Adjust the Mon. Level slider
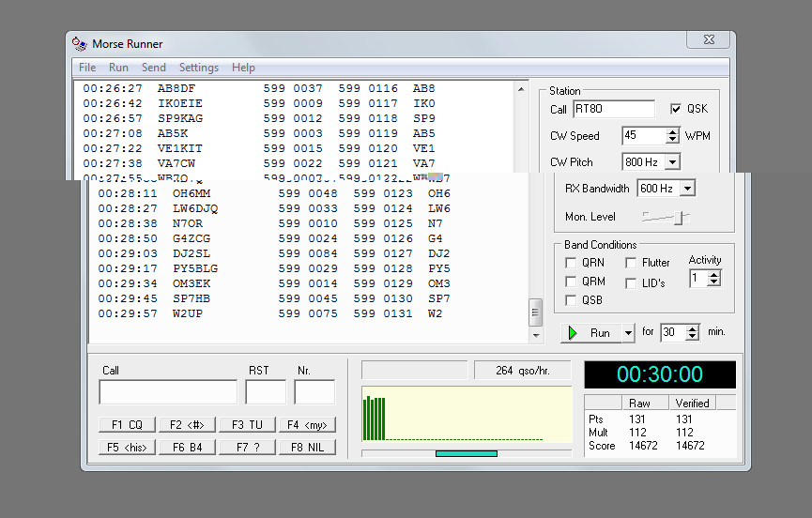812x518 pixels. point(679,217)
